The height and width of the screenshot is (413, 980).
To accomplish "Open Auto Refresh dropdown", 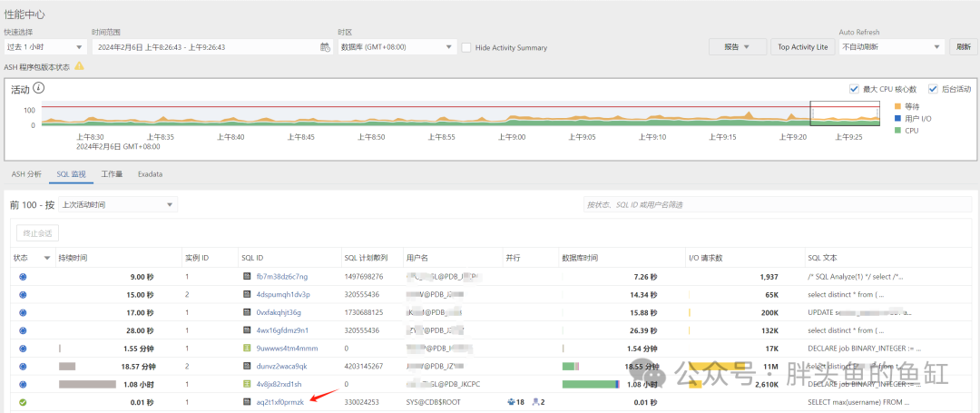I will point(891,47).
